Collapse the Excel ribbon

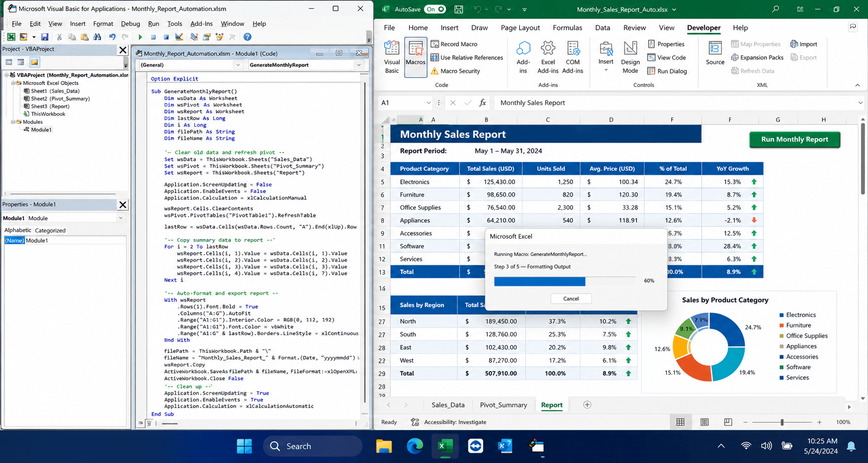click(x=857, y=85)
